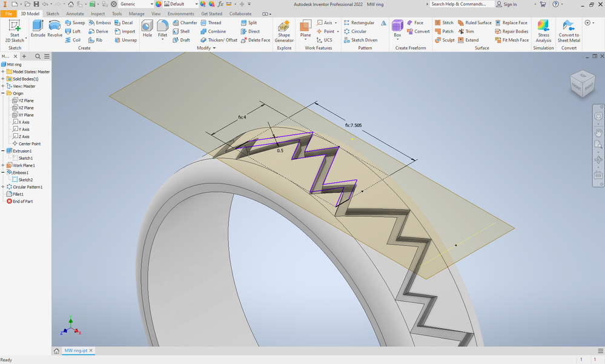The height and width of the screenshot is (364, 605).
Task: Expand the Work Plane1 node
Action: (x=3, y=165)
